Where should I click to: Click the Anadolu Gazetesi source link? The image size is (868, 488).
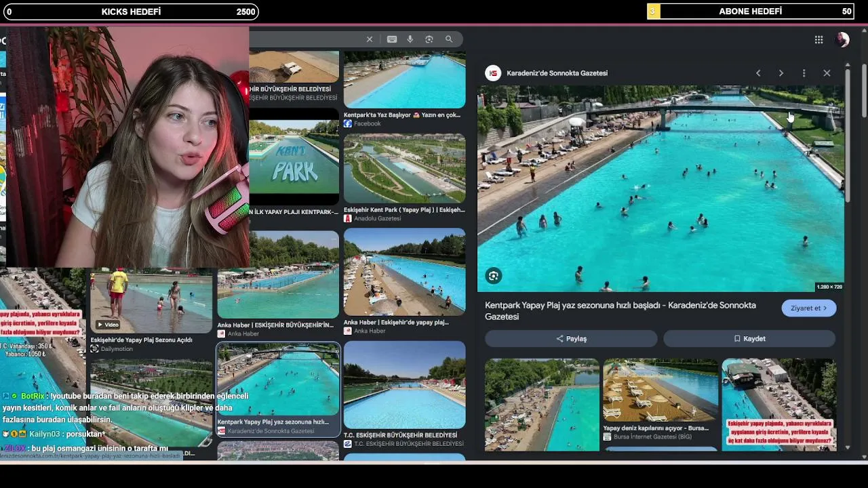pyautogui.click(x=378, y=219)
